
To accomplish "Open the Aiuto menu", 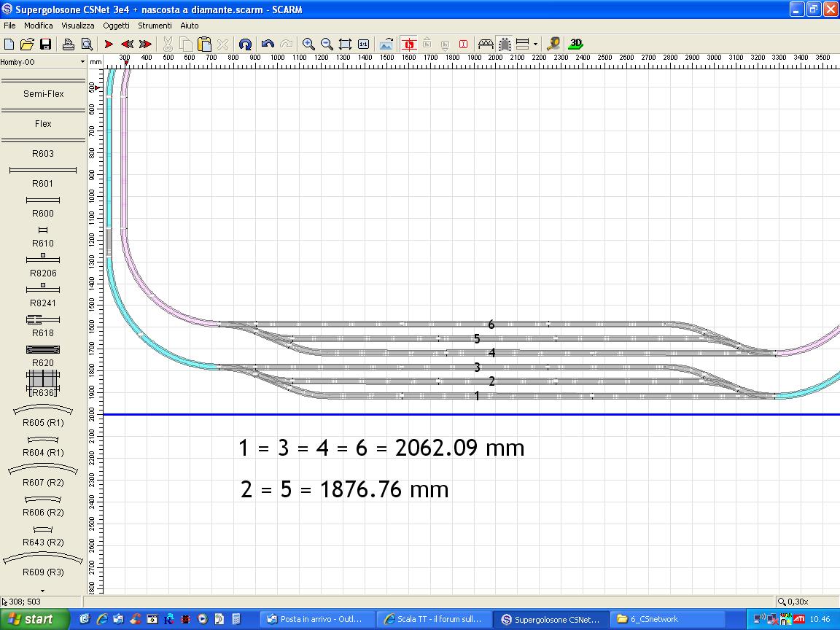I will pyautogui.click(x=190, y=26).
